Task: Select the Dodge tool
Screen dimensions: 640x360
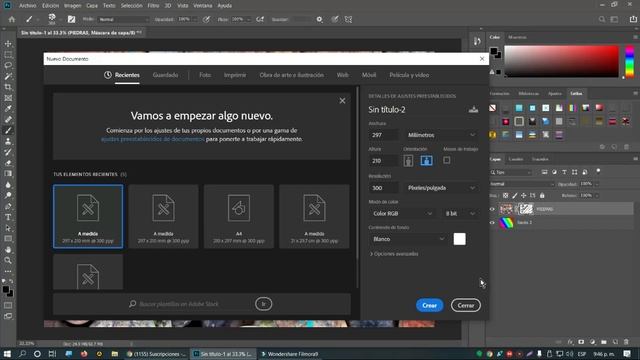Action: (x=8, y=196)
